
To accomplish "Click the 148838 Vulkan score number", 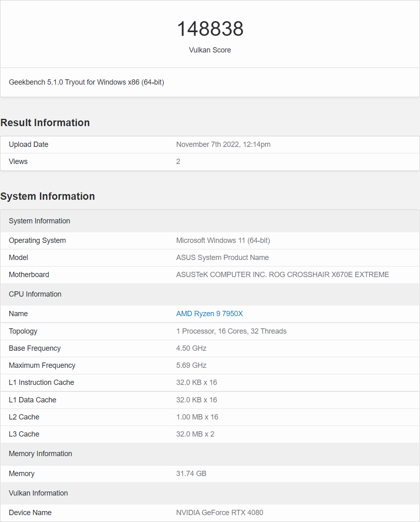I will point(210,29).
